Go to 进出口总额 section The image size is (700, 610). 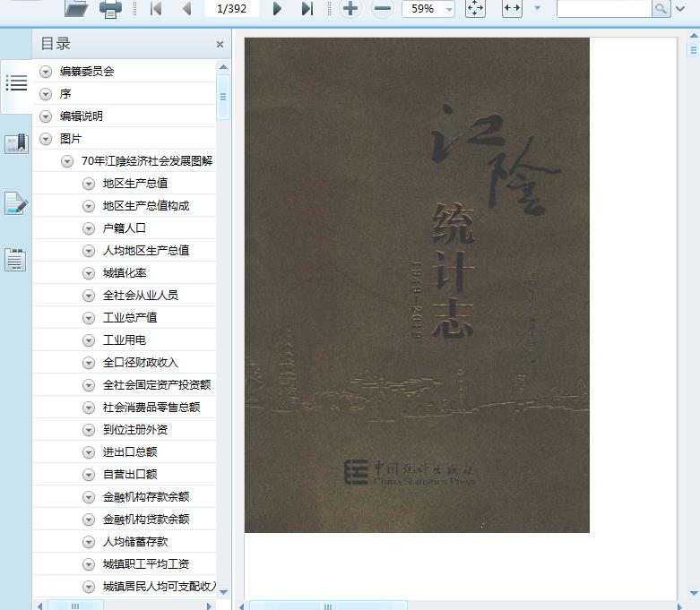(x=130, y=452)
